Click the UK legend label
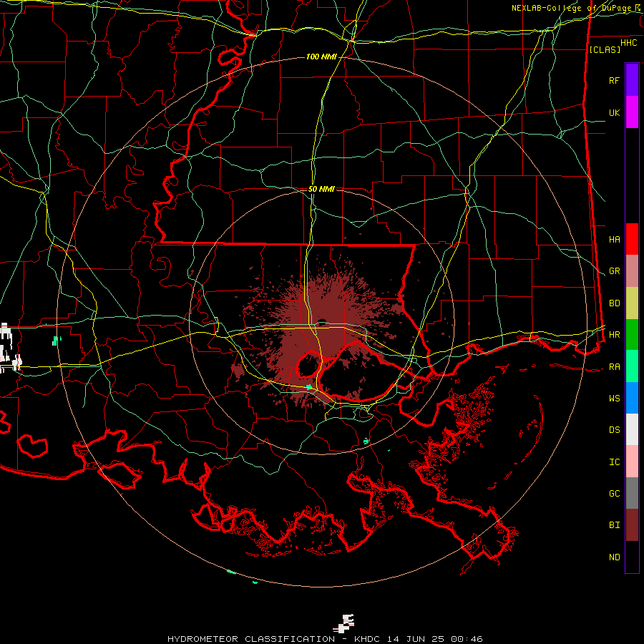 tap(614, 112)
